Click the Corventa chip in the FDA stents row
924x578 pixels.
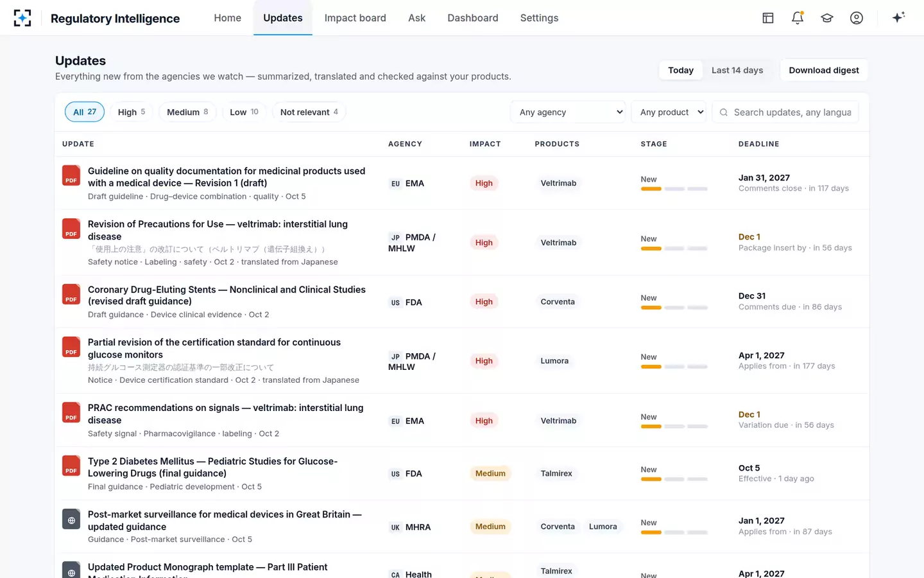point(558,302)
